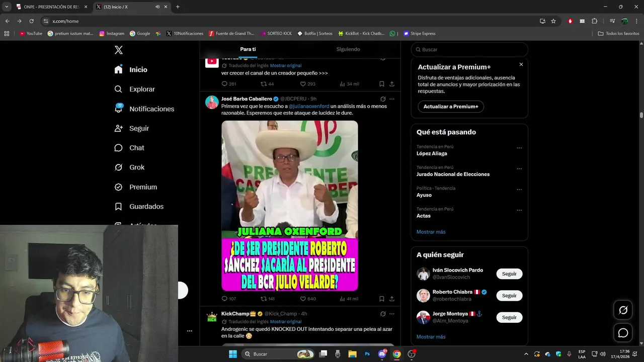Open a new browser tab

[178, 7]
